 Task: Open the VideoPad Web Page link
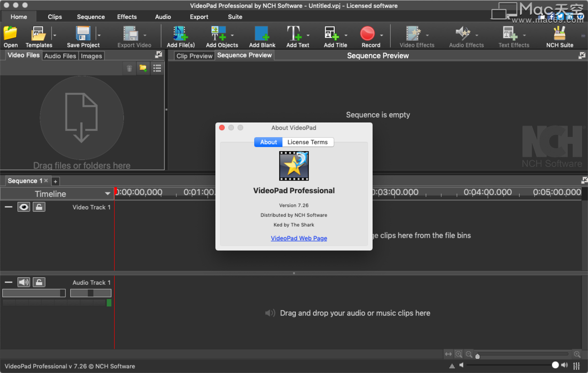[x=299, y=238]
